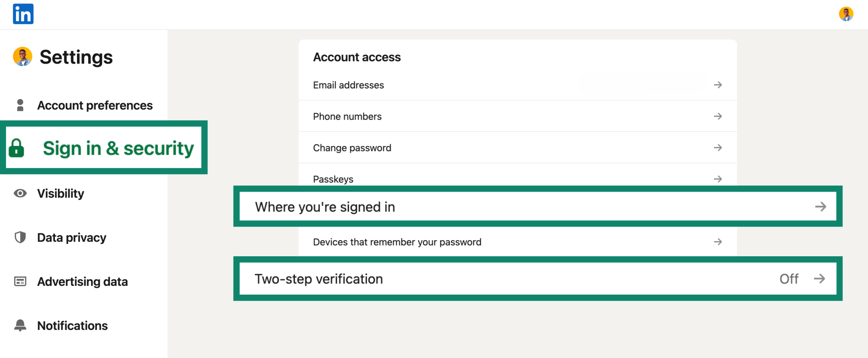
Task: Open the Phone numbers arrow
Action: 718,116
